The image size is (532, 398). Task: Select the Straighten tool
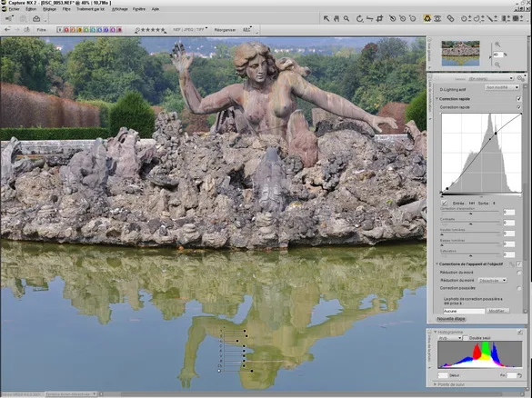click(369, 19)
